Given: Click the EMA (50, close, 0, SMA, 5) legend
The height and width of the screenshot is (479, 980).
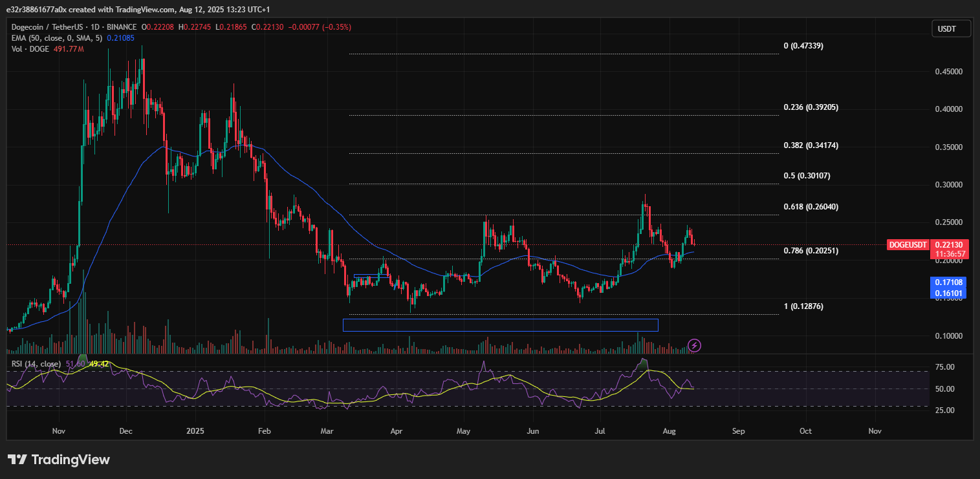Looking at the screenshot, I should tap(56, 37).
